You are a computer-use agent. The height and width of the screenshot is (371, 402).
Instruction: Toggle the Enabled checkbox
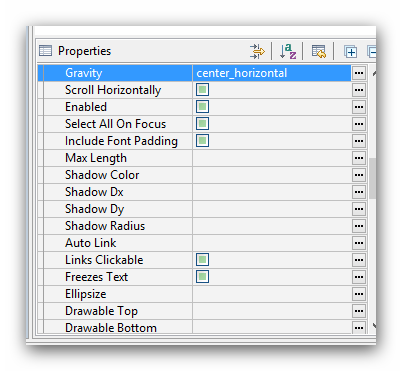coord(202,107)
